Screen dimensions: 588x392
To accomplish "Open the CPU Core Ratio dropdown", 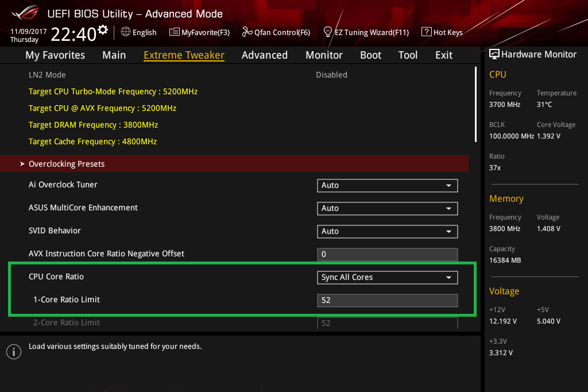I will (388, 278).
